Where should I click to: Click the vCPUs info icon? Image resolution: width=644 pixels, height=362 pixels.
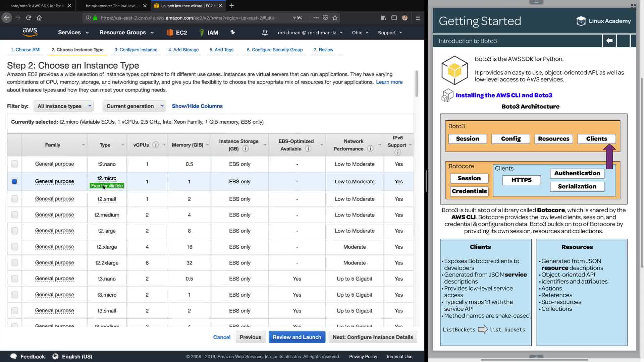point(155,145)
